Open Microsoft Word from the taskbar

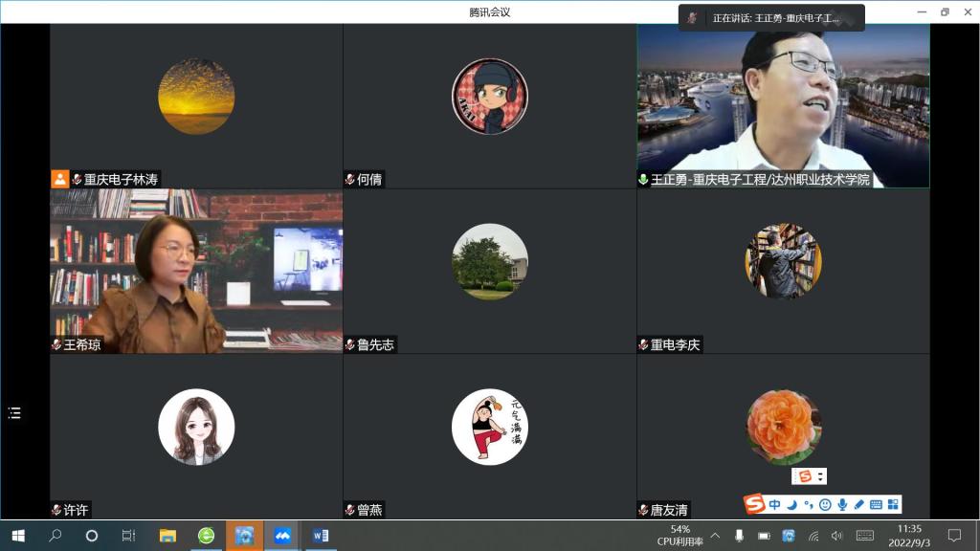(x=321, y=536)
